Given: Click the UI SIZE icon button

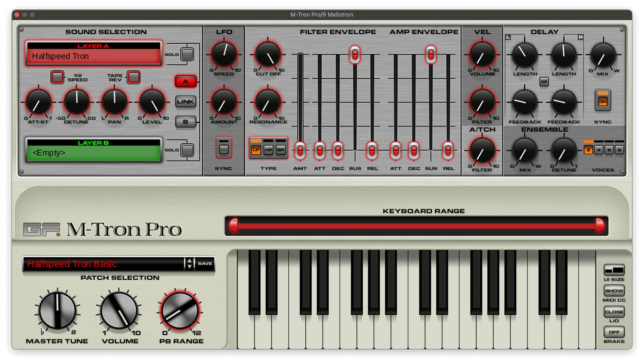Looking at the screenshot, I should click(614, 270).
